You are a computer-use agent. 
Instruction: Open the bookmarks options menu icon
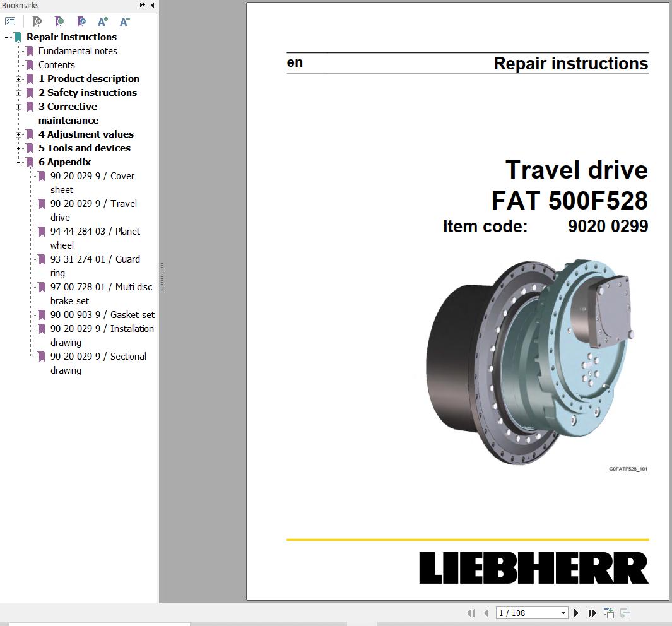[x=10, y=21]
